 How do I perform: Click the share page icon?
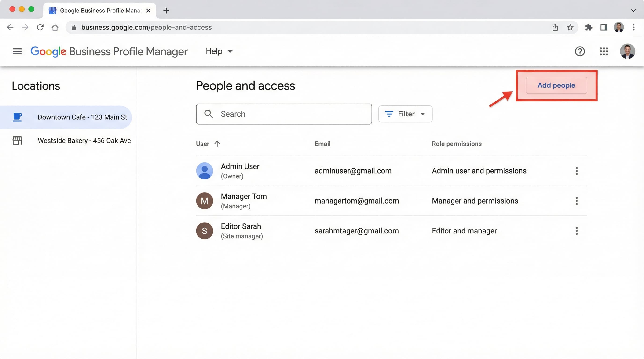[x=555, y=27]
